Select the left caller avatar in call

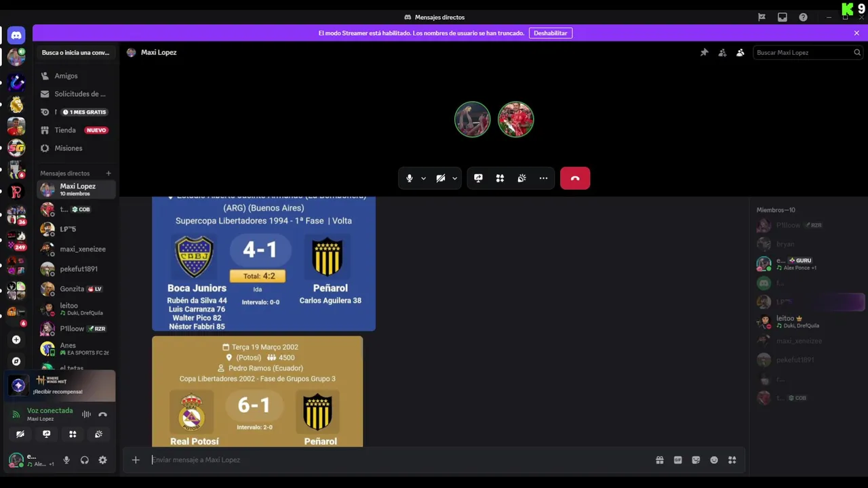click(472, 119)
